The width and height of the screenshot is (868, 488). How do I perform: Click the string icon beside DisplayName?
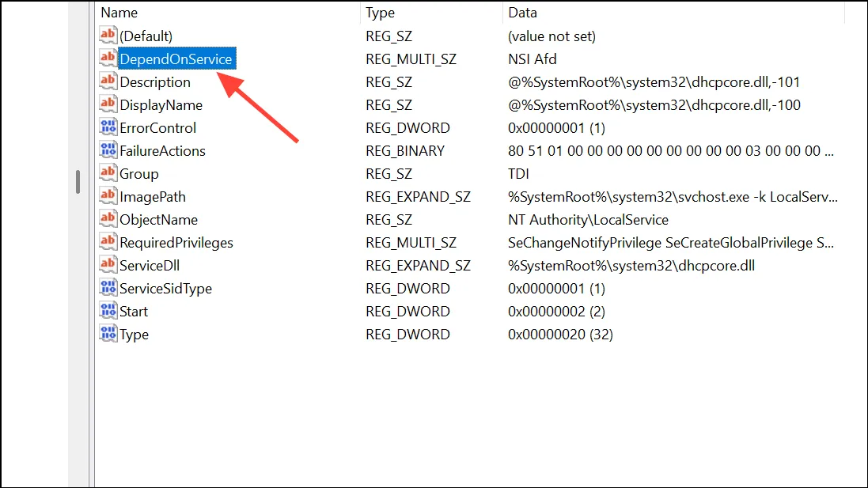click(108, 104)
